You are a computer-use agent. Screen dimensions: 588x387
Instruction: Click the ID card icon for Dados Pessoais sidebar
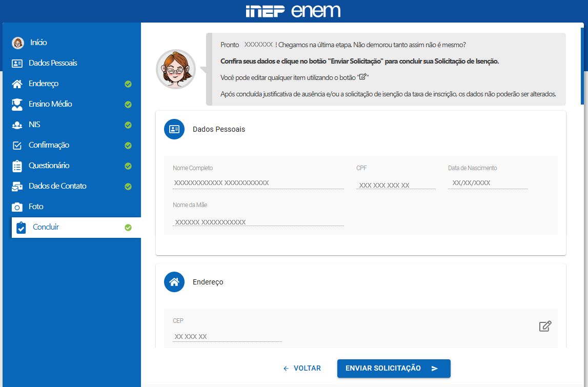pos(17,63)
